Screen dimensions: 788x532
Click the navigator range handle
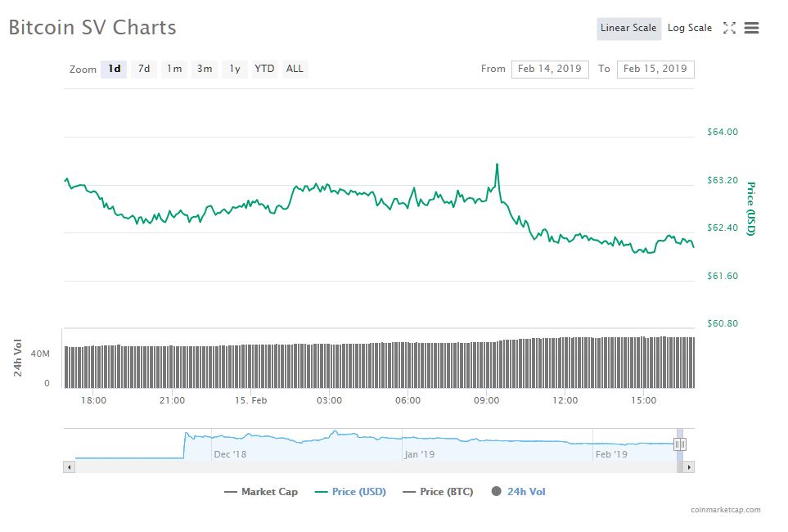[680, 444]
